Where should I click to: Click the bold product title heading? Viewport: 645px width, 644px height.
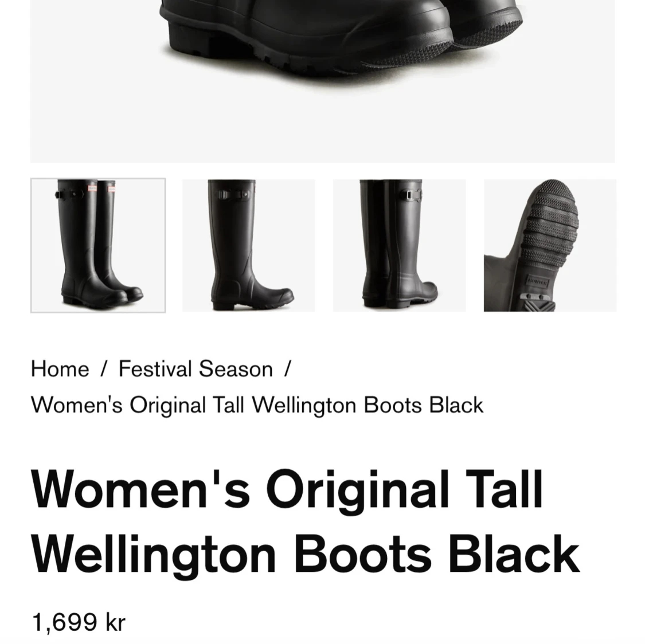[x=305, y=523]
